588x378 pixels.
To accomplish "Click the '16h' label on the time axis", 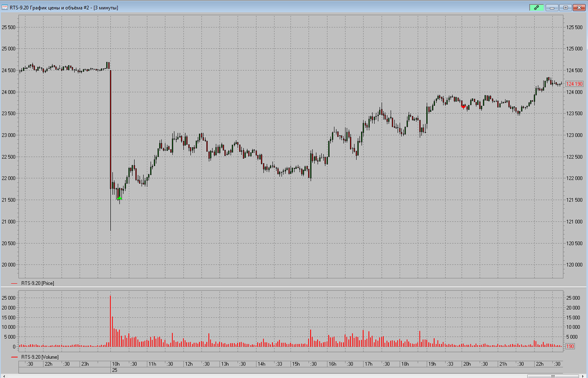I will [x=332, y=364].
